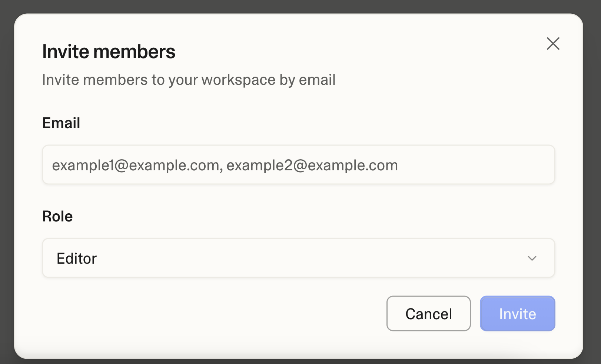Click dark backdrop left of the dialog

(6, 185)
